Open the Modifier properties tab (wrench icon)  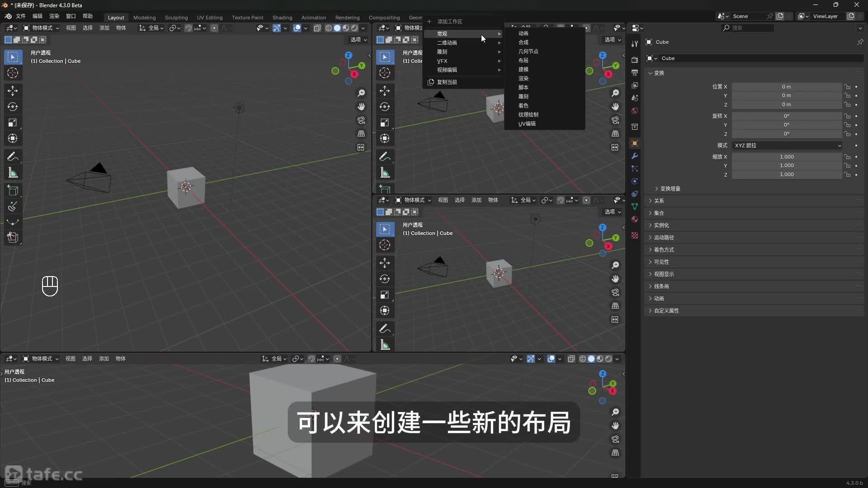(x=635, y=156)
